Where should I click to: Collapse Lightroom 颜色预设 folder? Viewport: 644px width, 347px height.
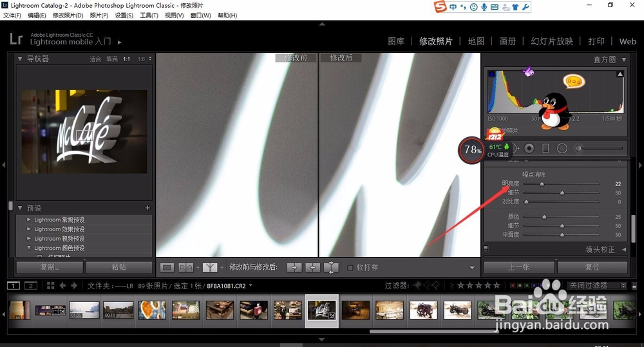[29, 248]
